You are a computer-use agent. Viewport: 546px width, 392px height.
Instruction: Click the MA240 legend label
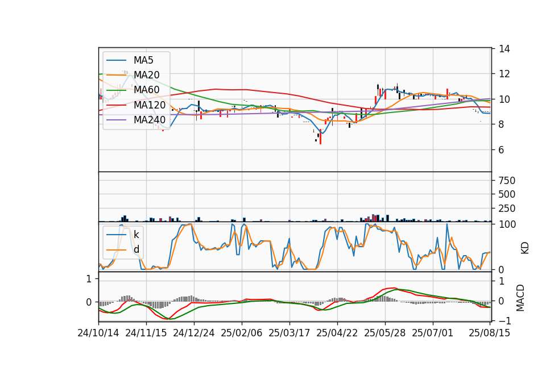point(150,120)
